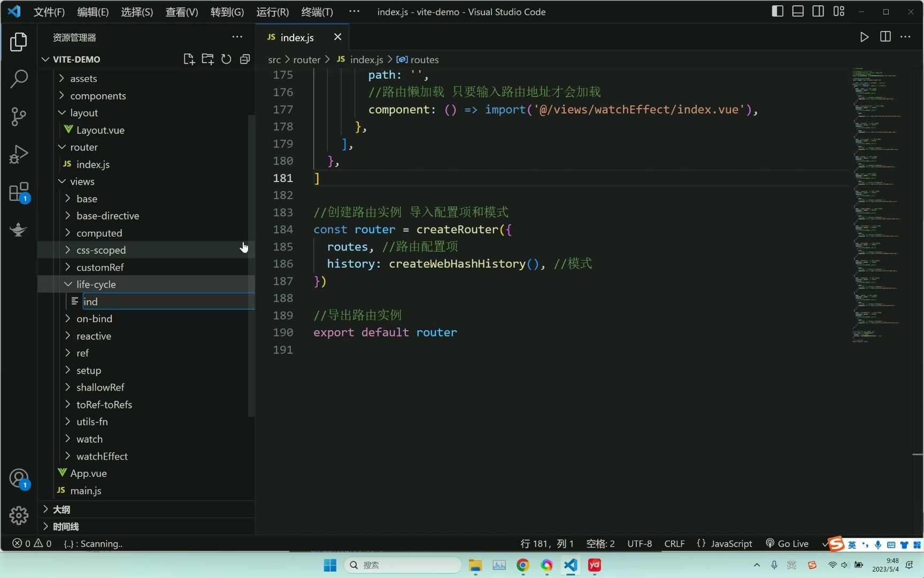Viewport: 924px width, 578px height.
Task: Open Layout.vue file in explorer
Action: tap(146, 130)
